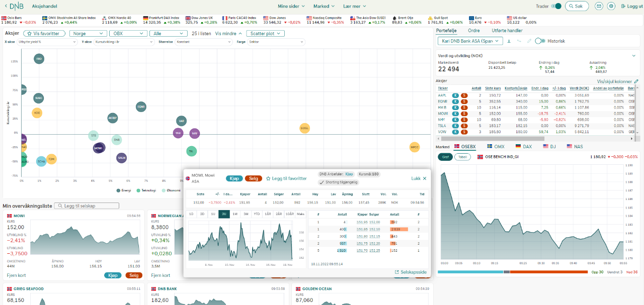Image resolution: width=644 pixels, height=305 pixels.
Task: Toggle Vis favoritter filter
Action: [44, 34]
